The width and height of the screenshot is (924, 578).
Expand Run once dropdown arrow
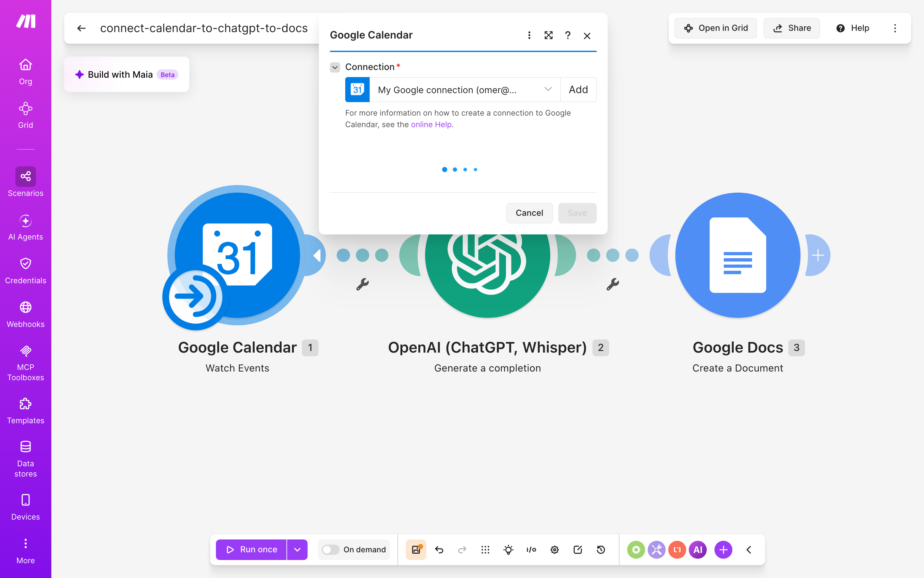pyautogui.click(x=297, y=550)
